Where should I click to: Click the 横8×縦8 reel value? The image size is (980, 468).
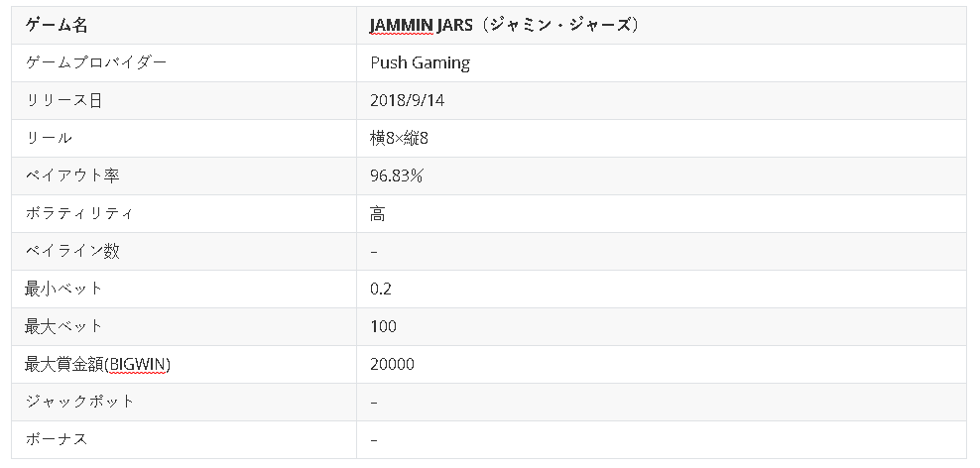click(399, 138)
